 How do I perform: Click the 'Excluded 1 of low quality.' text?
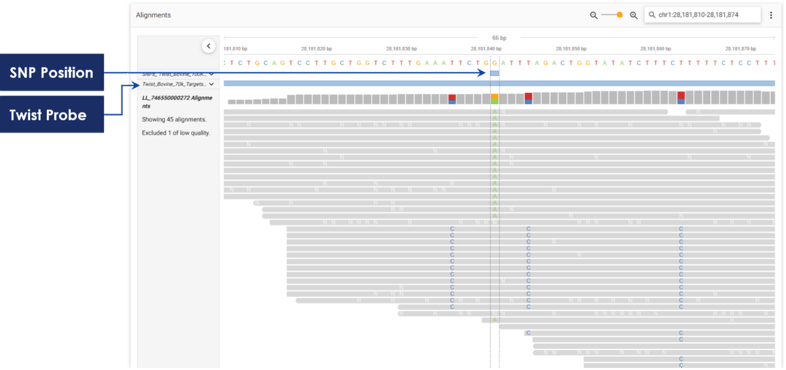(176, 133)
